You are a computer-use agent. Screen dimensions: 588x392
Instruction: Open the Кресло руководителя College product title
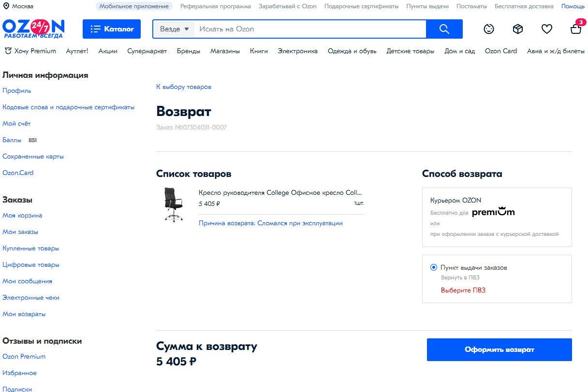280,192
